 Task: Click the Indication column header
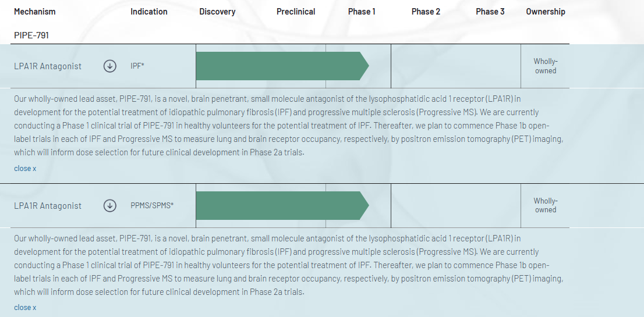[149, 12]
